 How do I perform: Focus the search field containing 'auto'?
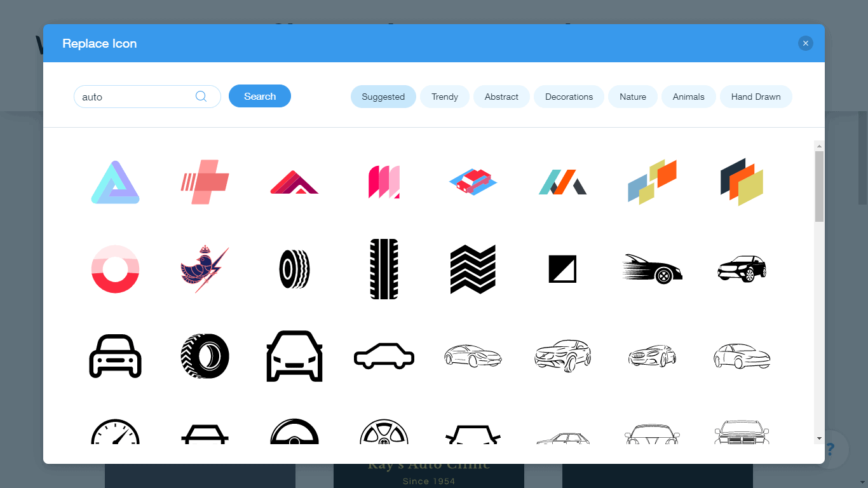point(147,97)
